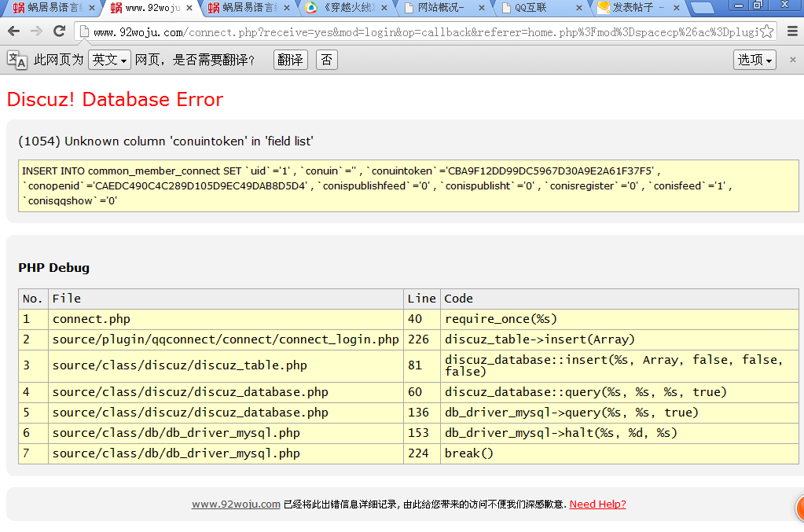
Task: Click the browser forward arrow
Action: (36, 31)
